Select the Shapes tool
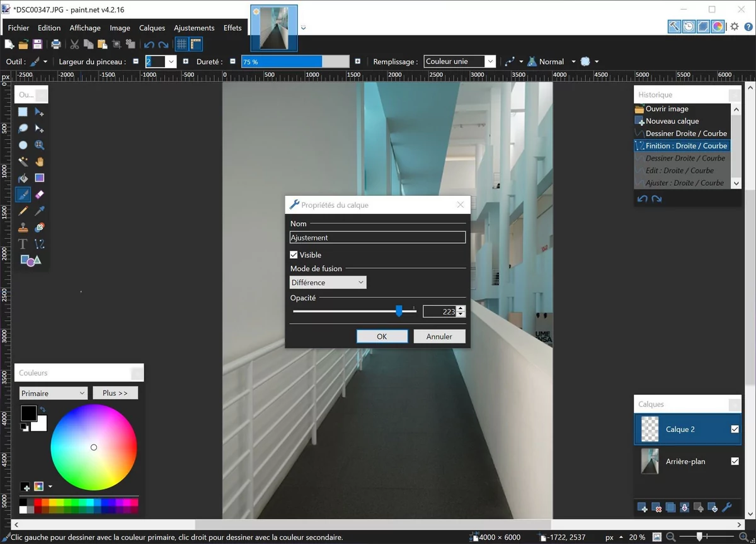Viewport: 756px width, 544px height. click(30, 260)
